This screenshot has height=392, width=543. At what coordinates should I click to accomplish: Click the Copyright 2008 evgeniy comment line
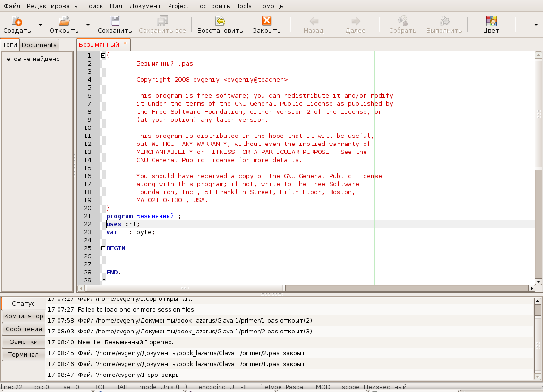pyautogui.click(x=212, y=80)
